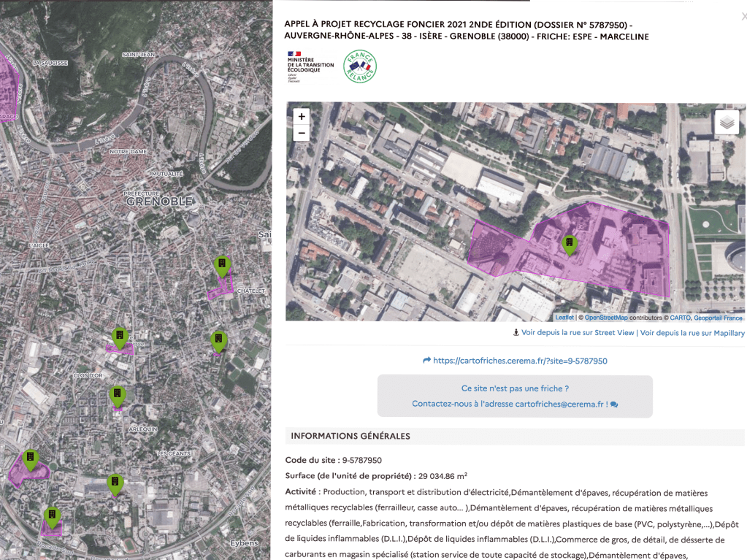Click the green marker inside the detail map
This screenshot has height=560, width=747.
569,244
